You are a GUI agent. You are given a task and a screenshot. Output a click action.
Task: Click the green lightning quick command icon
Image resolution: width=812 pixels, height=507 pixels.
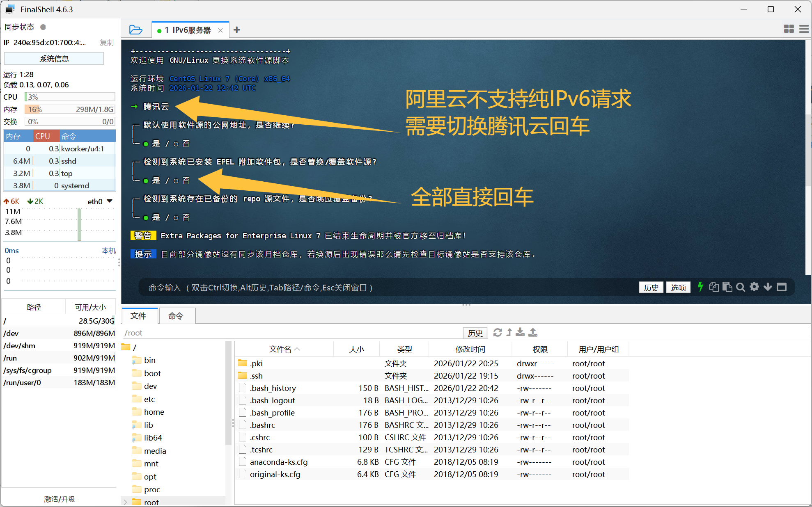coord(700,287)
